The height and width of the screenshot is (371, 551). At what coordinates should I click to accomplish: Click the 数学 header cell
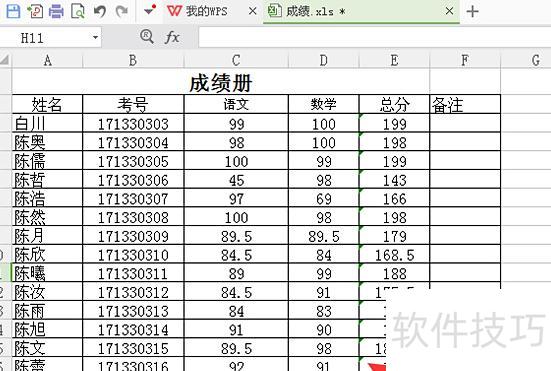click(324, 104)
